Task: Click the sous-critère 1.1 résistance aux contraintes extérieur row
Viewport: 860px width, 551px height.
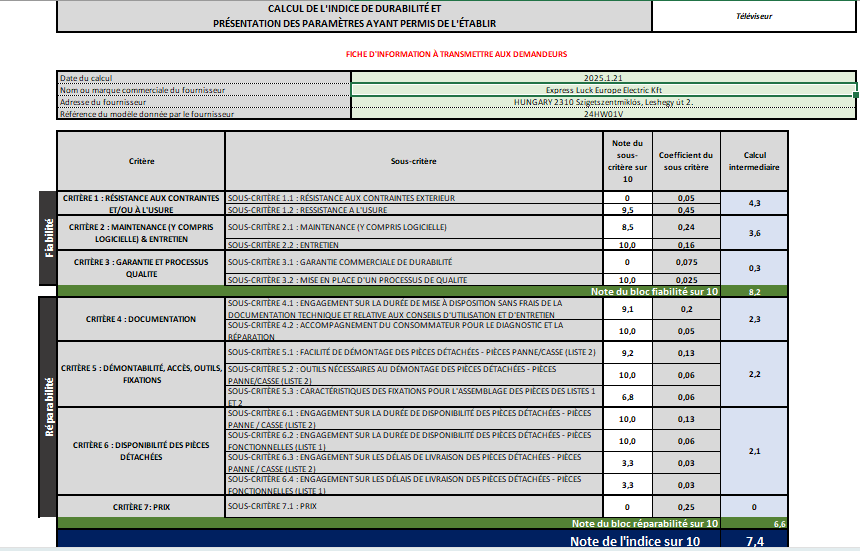Action: (414, 198)
